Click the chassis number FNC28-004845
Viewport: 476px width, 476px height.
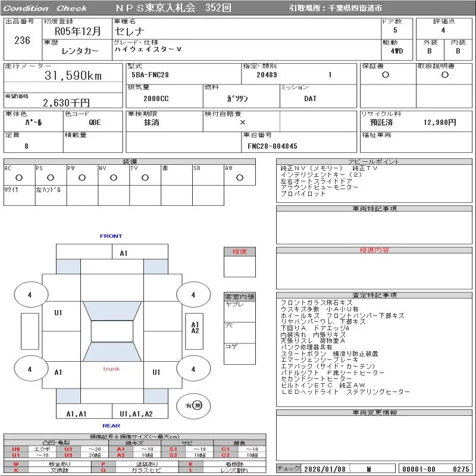pyautogui.click(x=273, y=146)
